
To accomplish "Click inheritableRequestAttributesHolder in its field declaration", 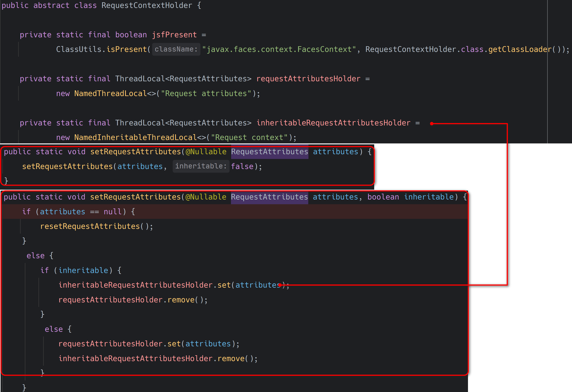I will [333, 123].
